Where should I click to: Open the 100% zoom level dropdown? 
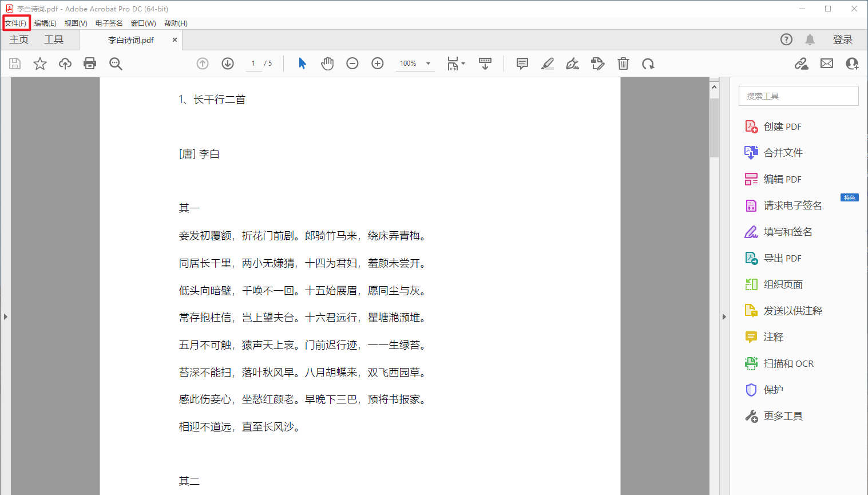pos(428,64)
